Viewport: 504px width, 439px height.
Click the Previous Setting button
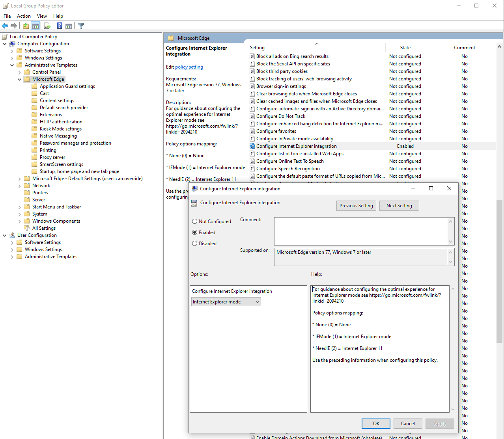[356, 206]
